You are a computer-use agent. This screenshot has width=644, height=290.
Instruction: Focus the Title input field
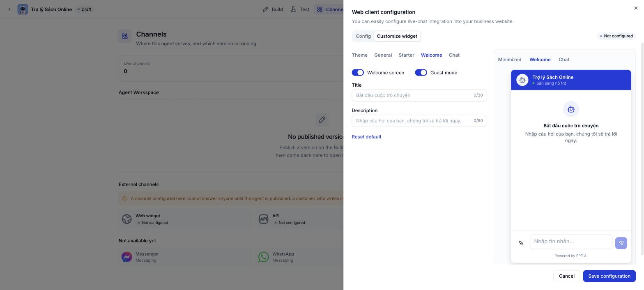click(419, 95)
